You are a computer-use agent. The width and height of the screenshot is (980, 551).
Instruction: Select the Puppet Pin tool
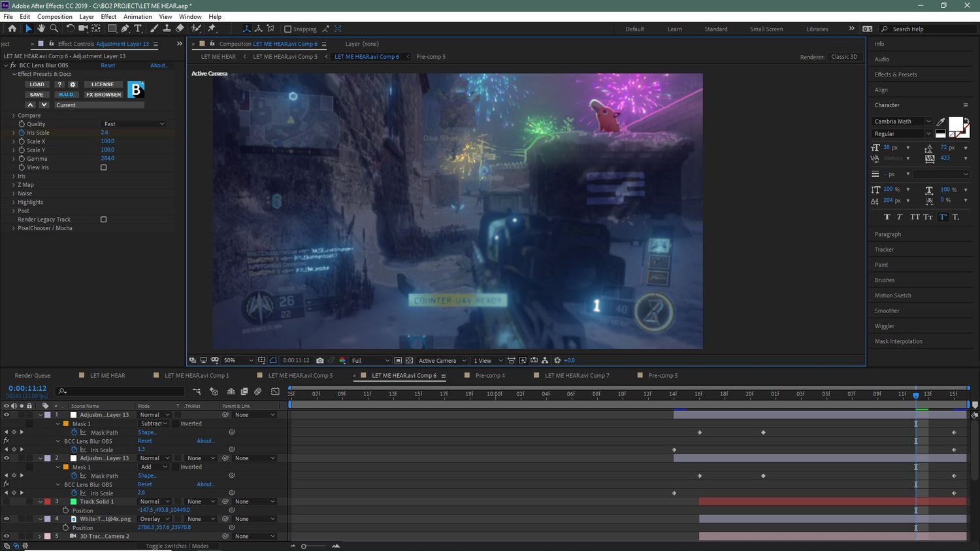(x=212, y=29)
